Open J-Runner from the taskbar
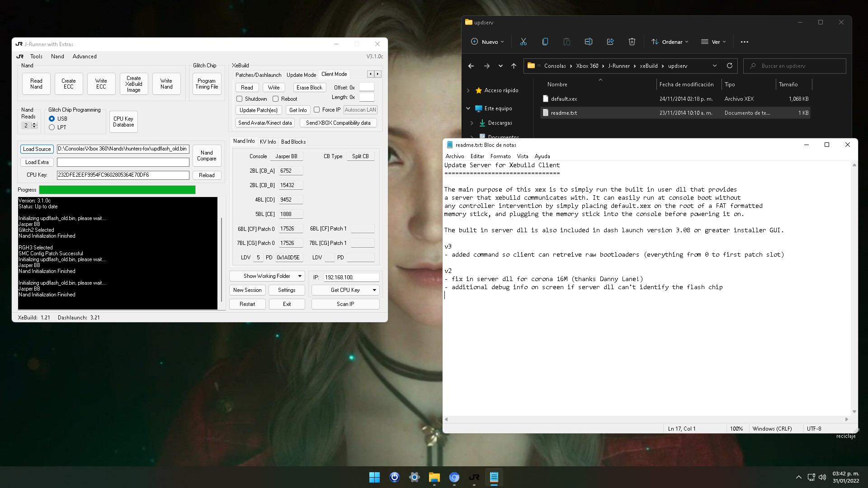This screenshot has height=488, width=868. tap(474, 477)
